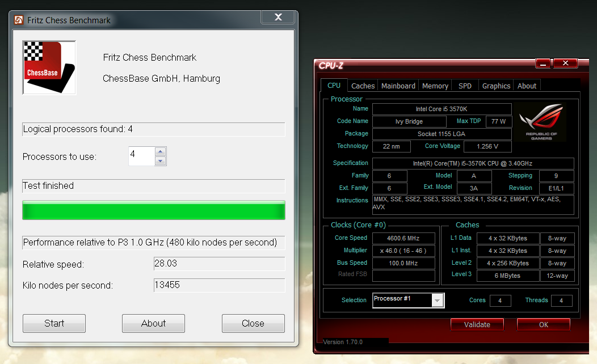Open the Memory tab in CPU-Z
597x364 pixels.
click(x=435, y=86)
